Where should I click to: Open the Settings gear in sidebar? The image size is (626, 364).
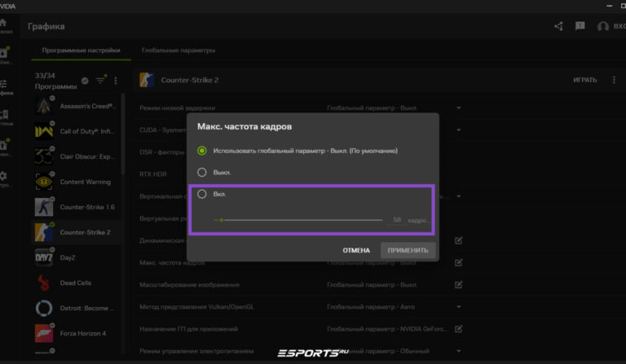tap(3, 176)
